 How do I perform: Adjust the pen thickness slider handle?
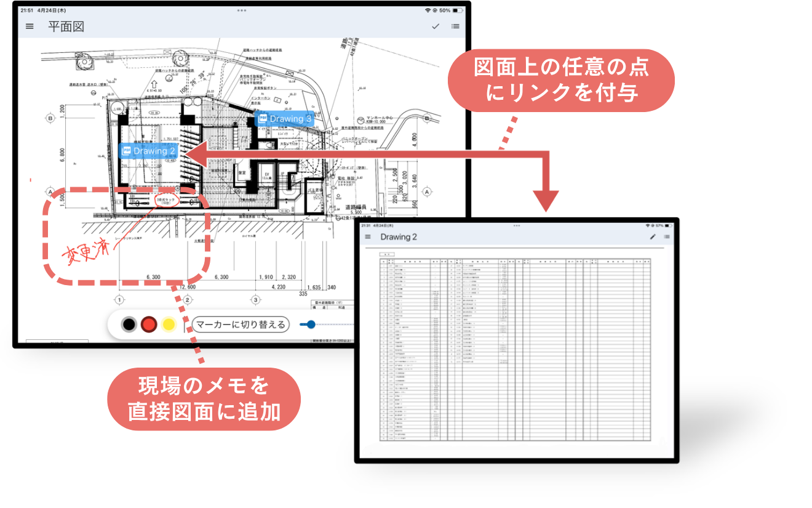point(312,324)
